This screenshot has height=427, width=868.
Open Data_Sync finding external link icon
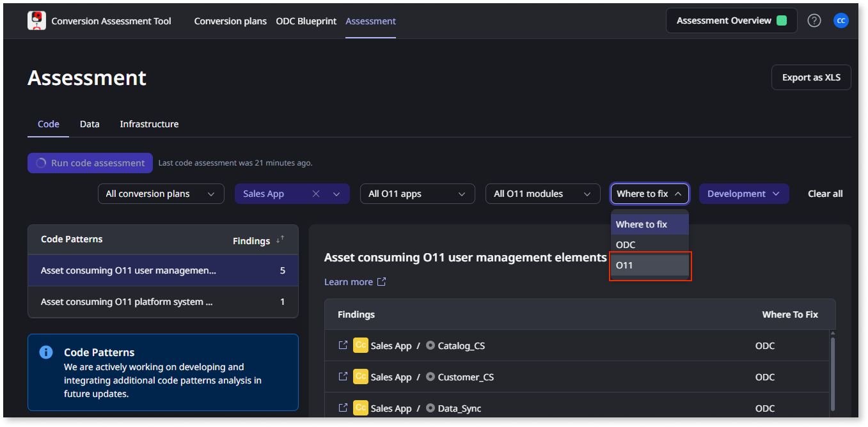click(x=343, y=408)
